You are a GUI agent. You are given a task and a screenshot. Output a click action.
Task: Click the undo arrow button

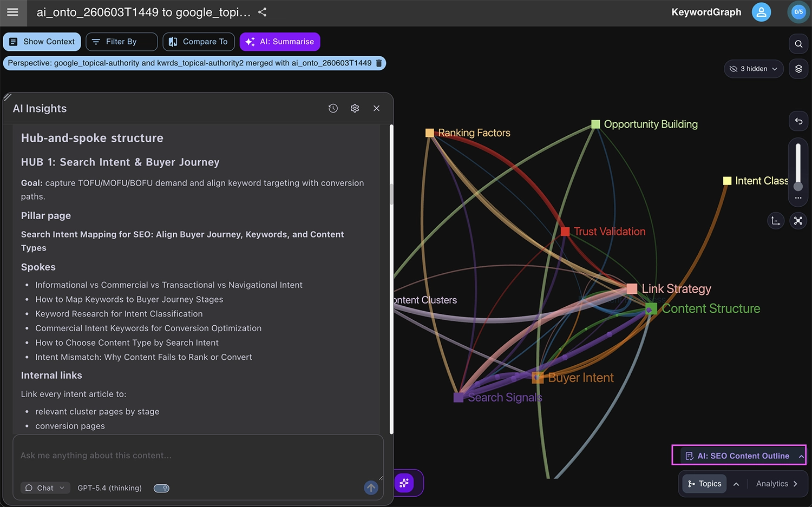pos(798,121)
